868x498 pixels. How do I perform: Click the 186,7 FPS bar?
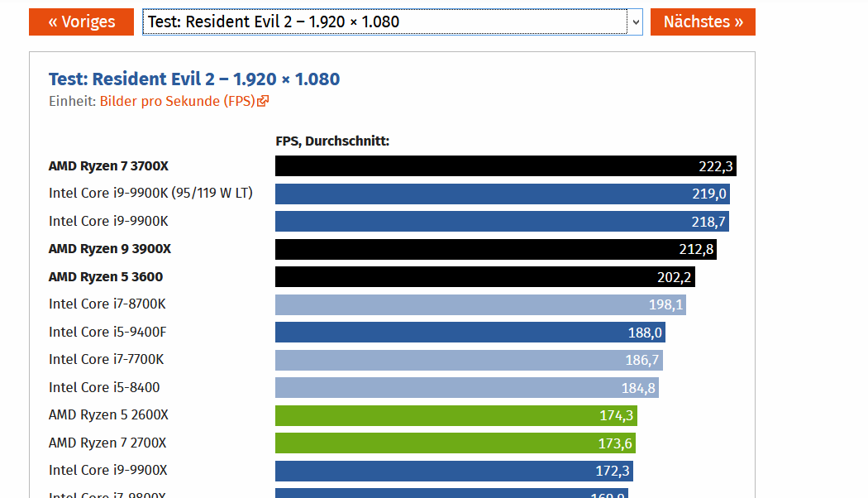tap(469, 360)
